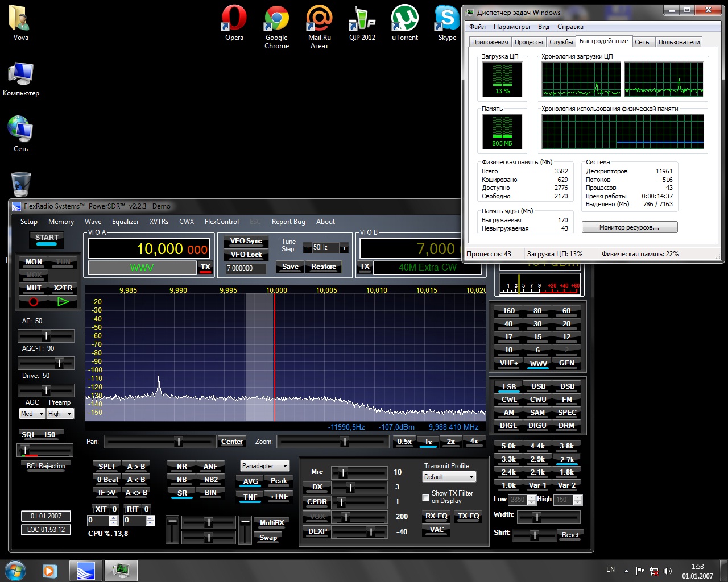Toggle the START power button
The image size is (728, 582).
point(47,239)
